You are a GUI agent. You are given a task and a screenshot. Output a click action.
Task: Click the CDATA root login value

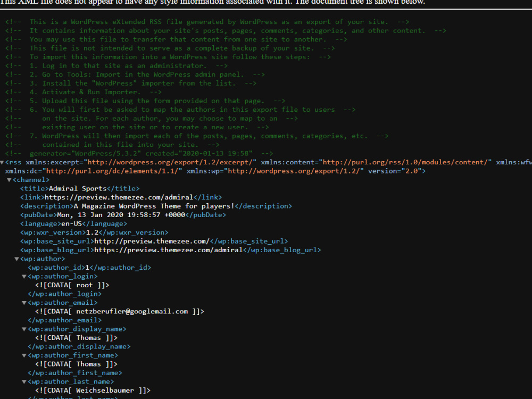coord(72,285)
